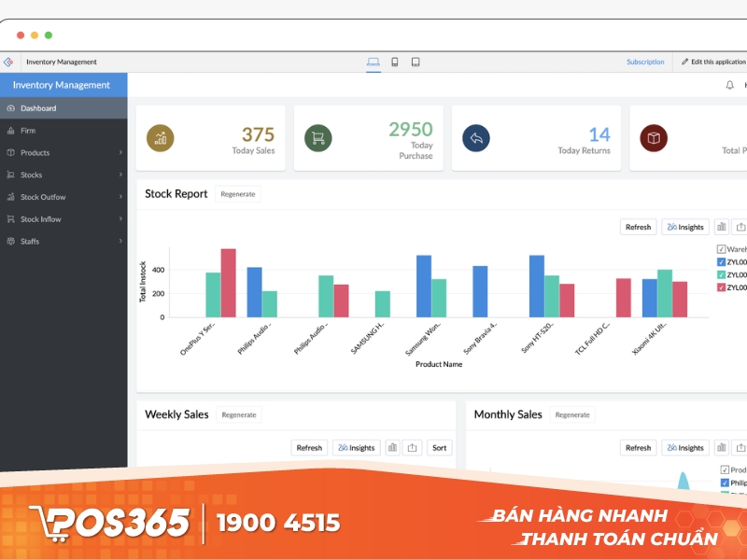Click the Dashboard sidebar icon
The height and width of the screenshot is (560, 747).
10,108
